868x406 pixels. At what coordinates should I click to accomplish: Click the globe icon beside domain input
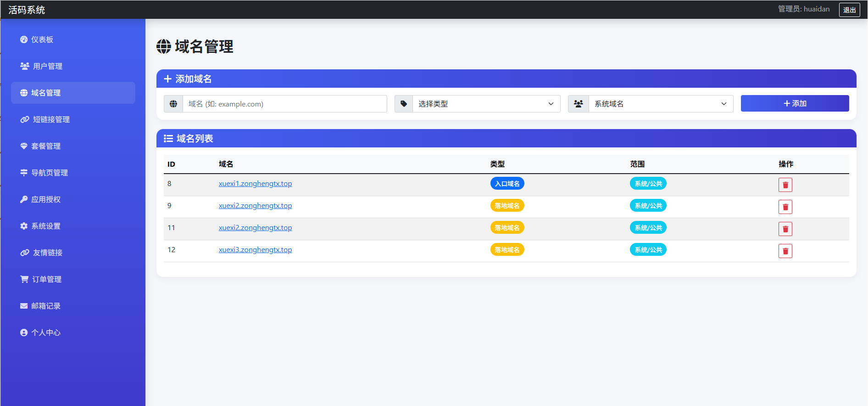pyautogui.click(x=173, y=104)
